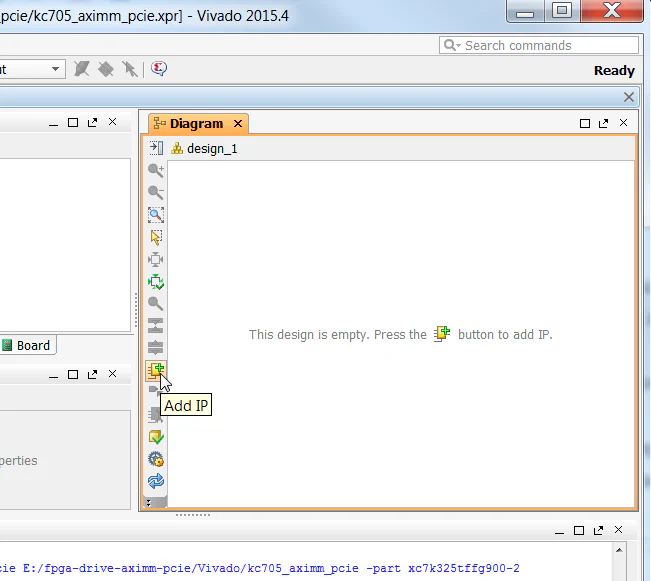
Task: Close the Diagram panel
Action: pos(623,123)
